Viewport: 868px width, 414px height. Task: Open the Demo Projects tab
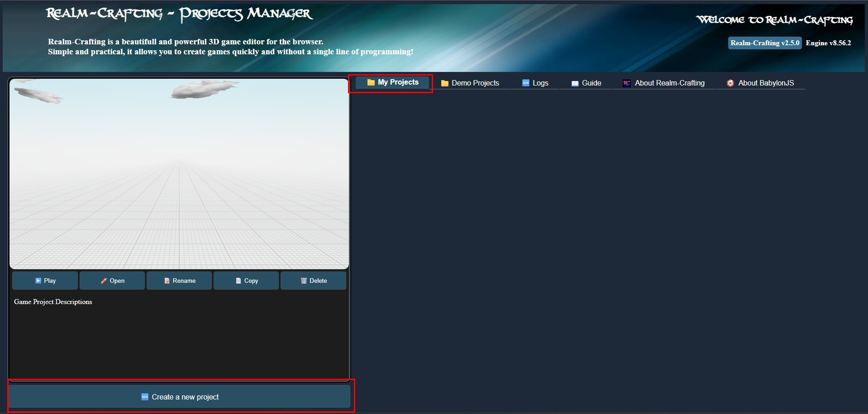470,83
